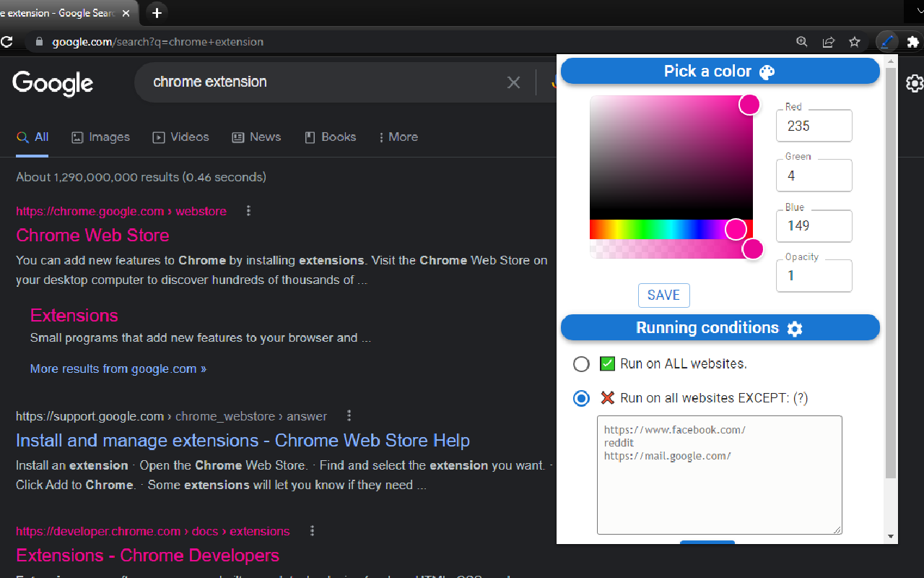The image size is (924, 578).
Task: Switch to the Books search tab
Action: tap(330, 137)
